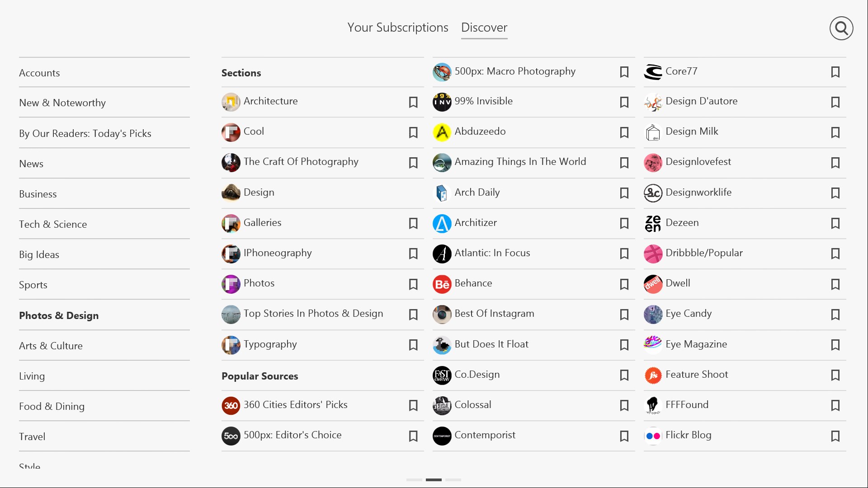Click the 99% Invisible logo icon
Image resolution: width=868 pixels, height=488 pixels.
(442, 102)
